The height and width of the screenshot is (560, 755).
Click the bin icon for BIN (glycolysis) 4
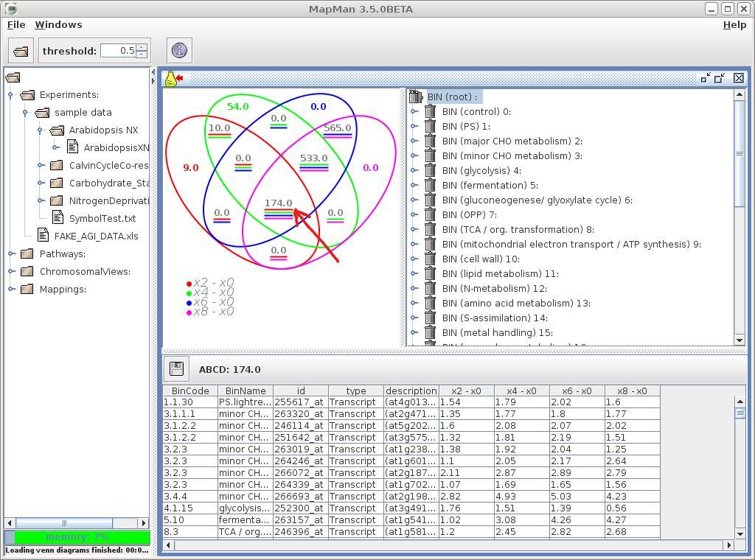[x=430, y=170]
